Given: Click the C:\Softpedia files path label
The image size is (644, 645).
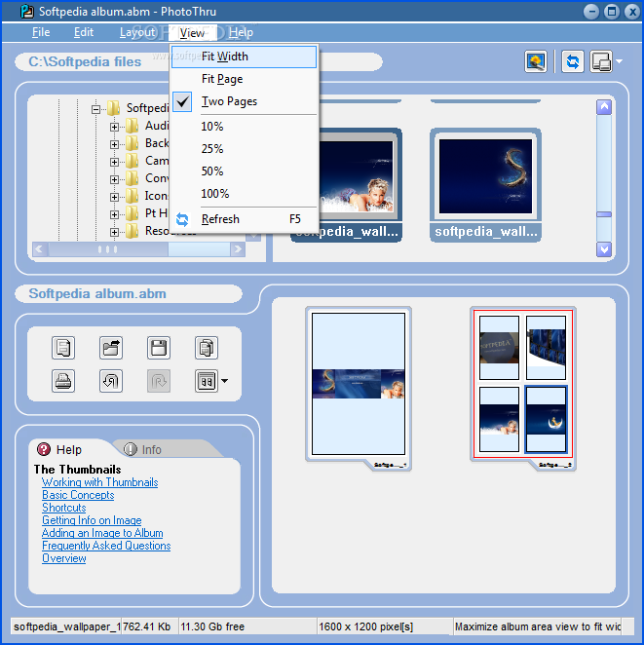Looking at the screenshot, I should (85, 61).
